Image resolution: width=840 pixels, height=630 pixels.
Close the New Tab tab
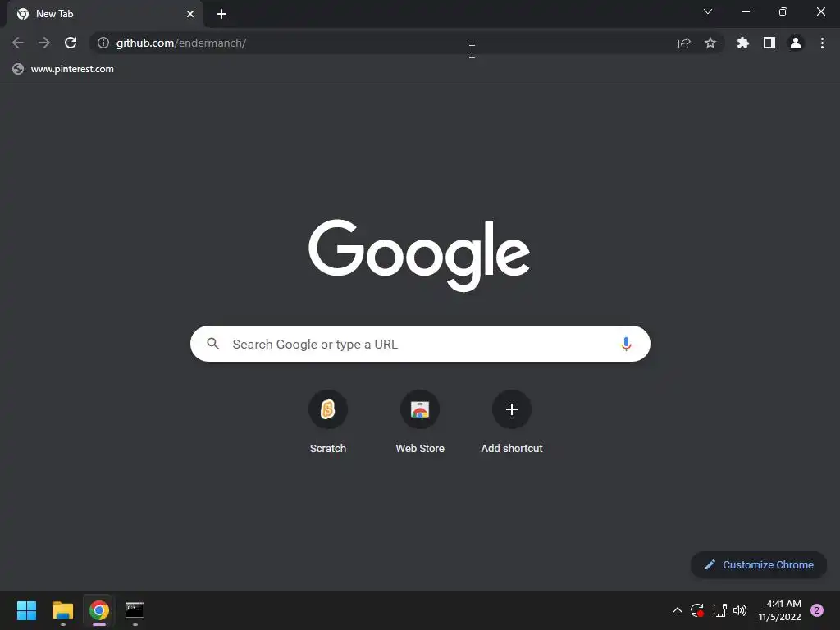(x=190, y=14)
